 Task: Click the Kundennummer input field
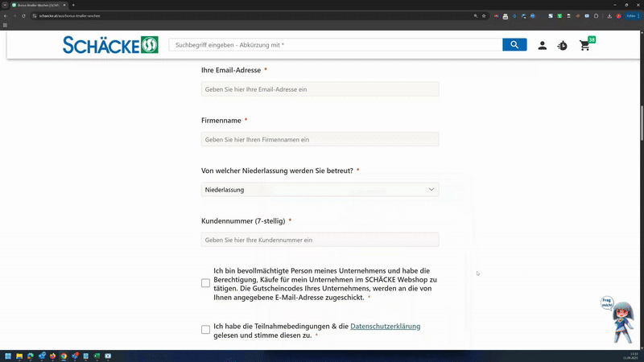[x=320, y=240]
